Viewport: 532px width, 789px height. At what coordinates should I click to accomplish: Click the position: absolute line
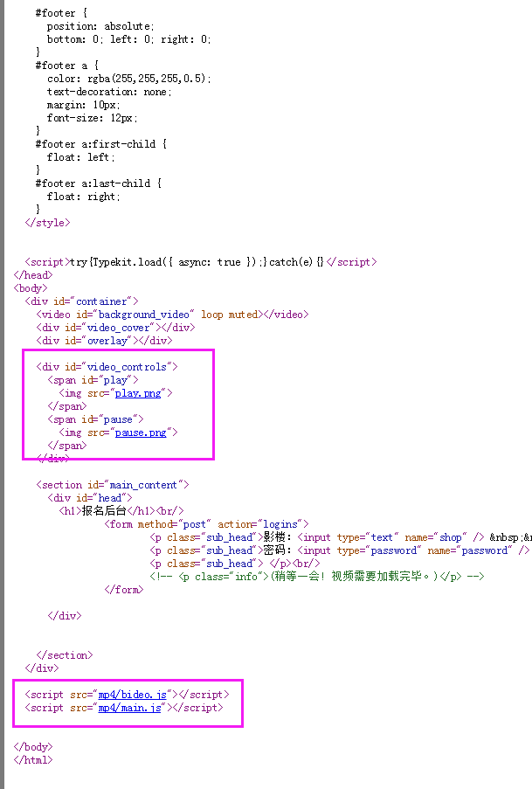tap(101, 26)
